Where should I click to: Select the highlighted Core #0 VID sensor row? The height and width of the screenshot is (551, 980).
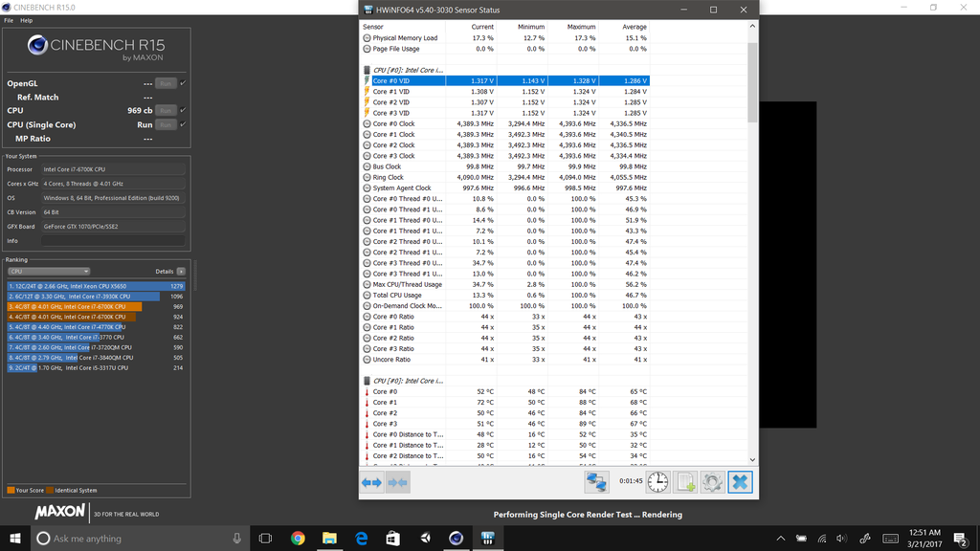pyautogui.click(x=505, y=80)
